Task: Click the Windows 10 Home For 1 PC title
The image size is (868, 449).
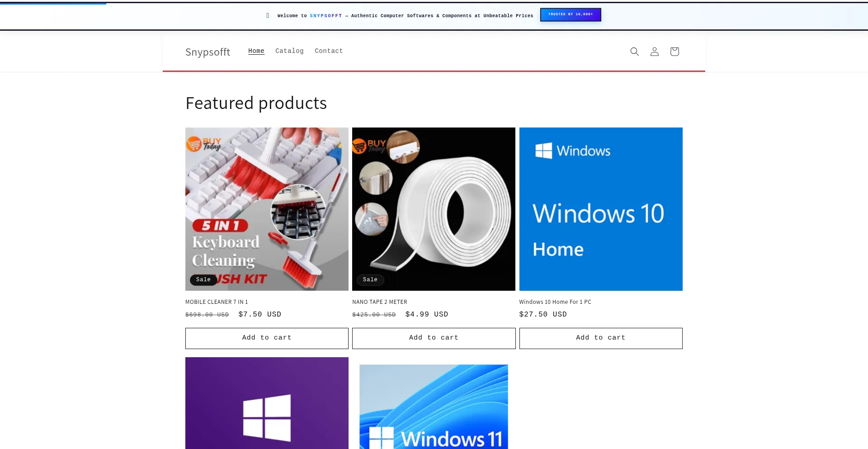Action: click(555, 302)
